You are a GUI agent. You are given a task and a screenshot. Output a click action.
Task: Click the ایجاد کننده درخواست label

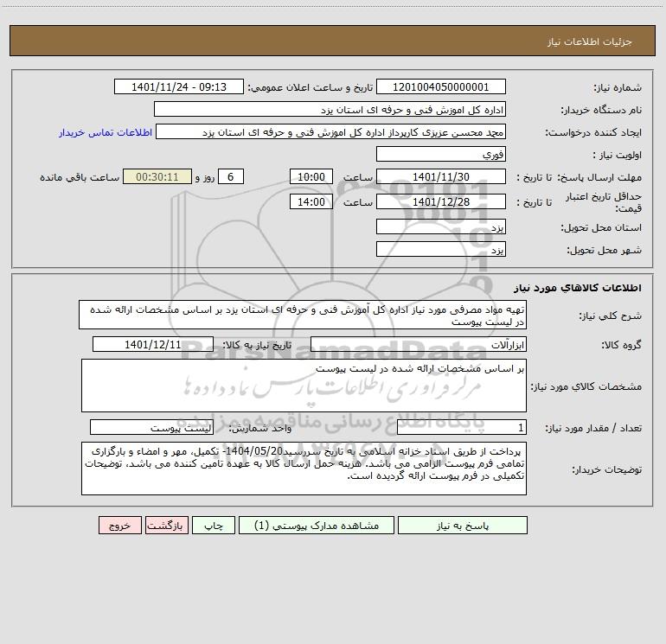click(593, 132)
